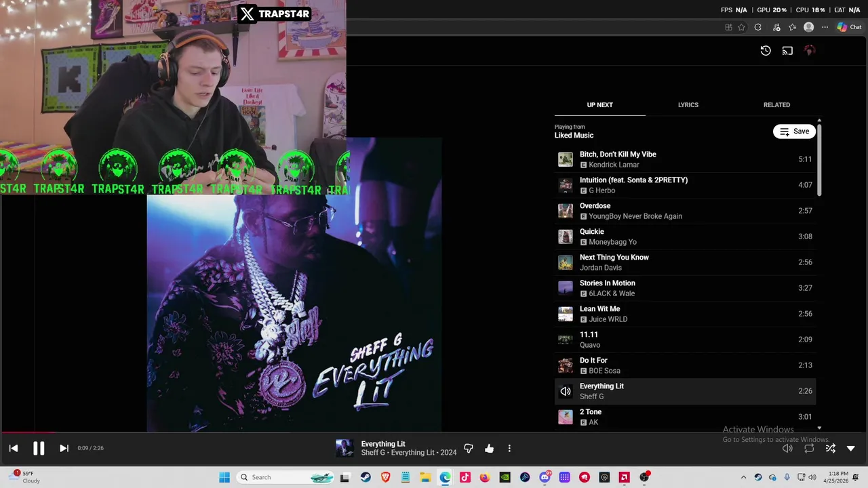The image size is (868, 488).
Task: Seek on the red song progress bar
Action: pyautogui.click(x=27, y=432)
